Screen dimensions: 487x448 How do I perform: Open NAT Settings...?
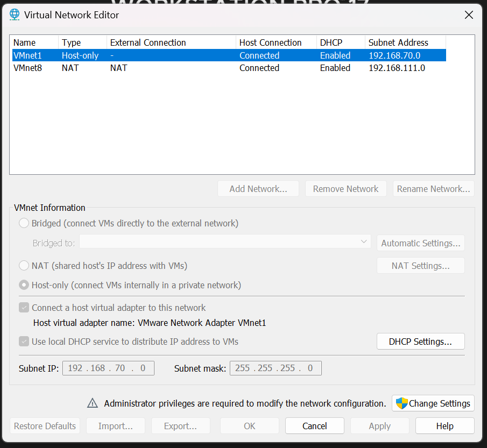coord(420,266)
